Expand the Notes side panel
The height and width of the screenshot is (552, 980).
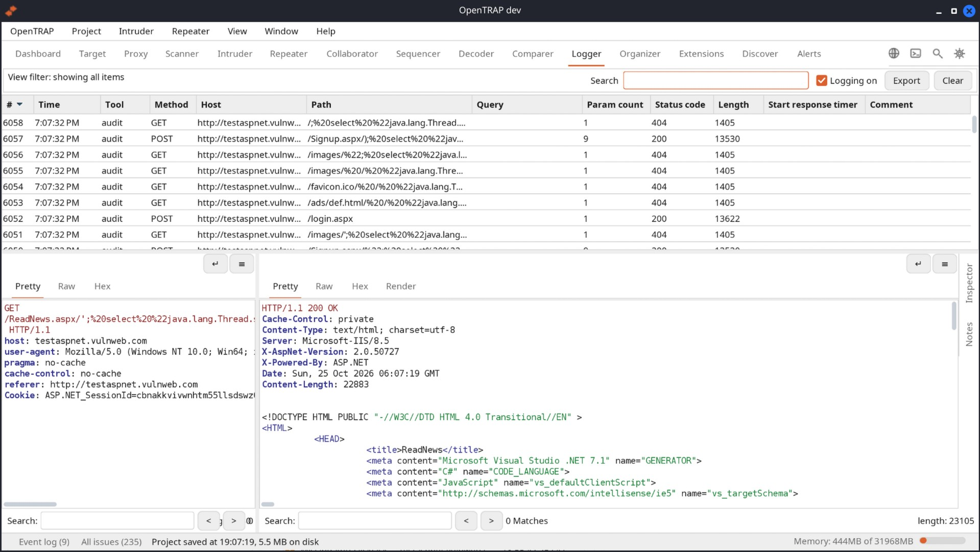(969, 334)
